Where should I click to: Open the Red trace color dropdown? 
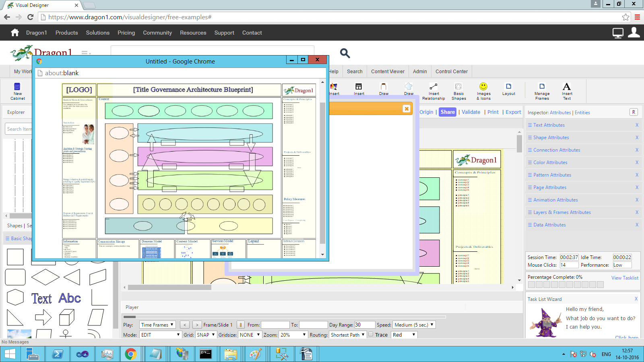click(x=404, y=335)
